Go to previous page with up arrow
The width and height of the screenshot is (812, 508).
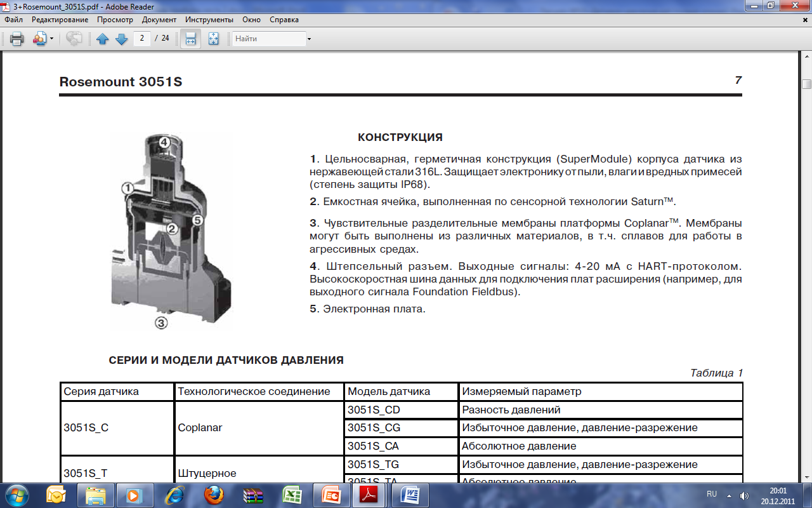103,39
